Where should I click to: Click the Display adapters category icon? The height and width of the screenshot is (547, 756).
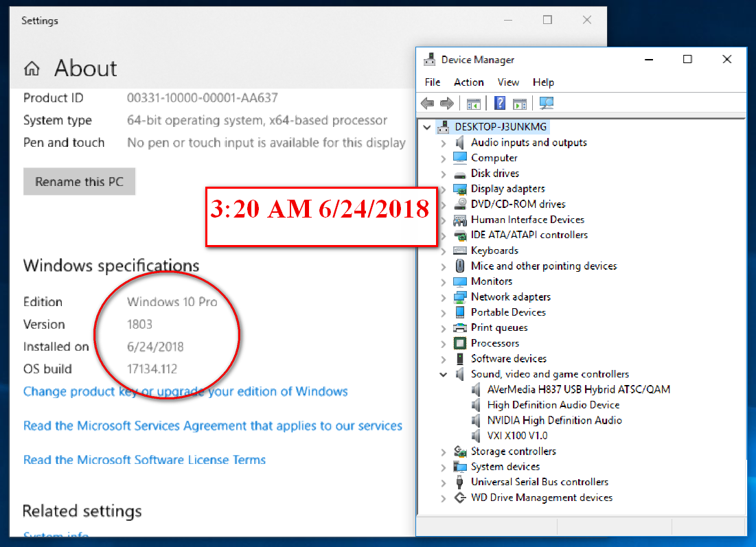460,189
